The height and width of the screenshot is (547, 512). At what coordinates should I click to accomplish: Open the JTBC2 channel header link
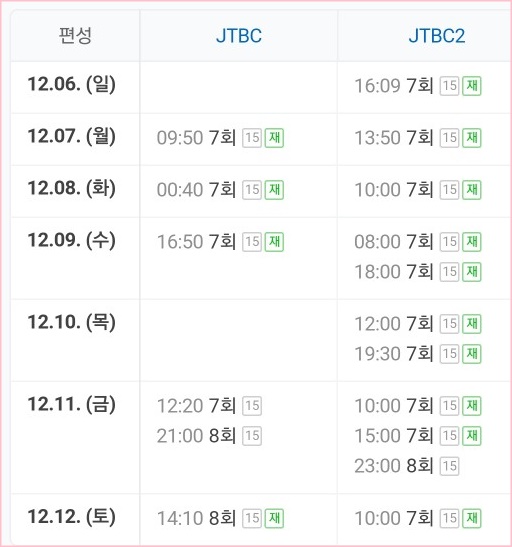pos(437,36)
